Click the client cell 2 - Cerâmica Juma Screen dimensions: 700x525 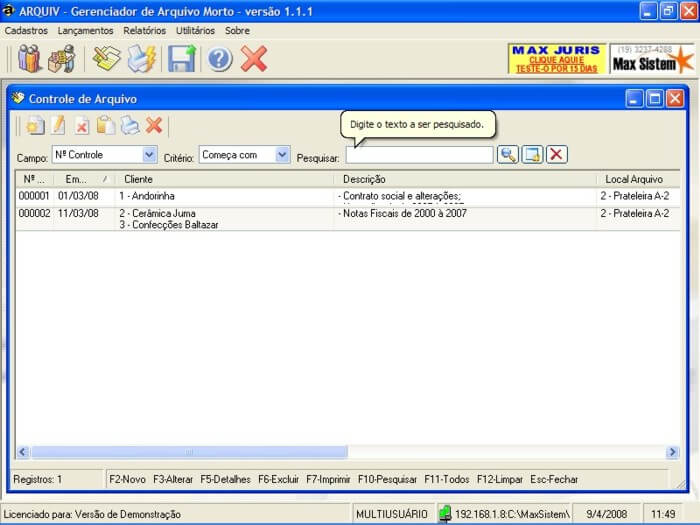click(157, 213)
